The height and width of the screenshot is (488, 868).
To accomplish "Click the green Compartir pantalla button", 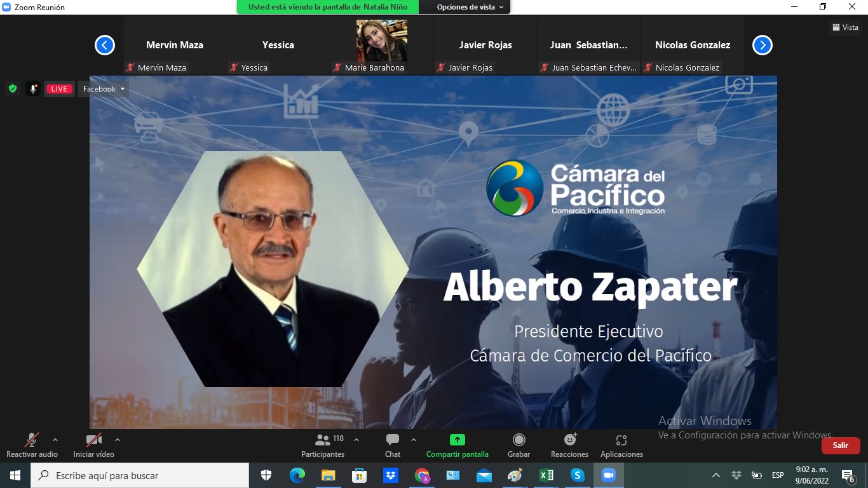I will pyautogui.click(x=458, y=445).
